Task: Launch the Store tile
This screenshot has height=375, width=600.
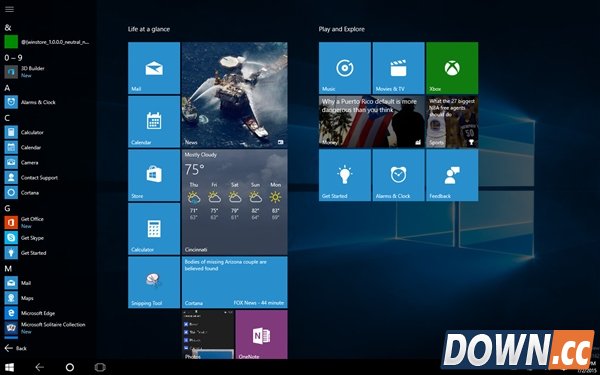Action: (154, 175)
